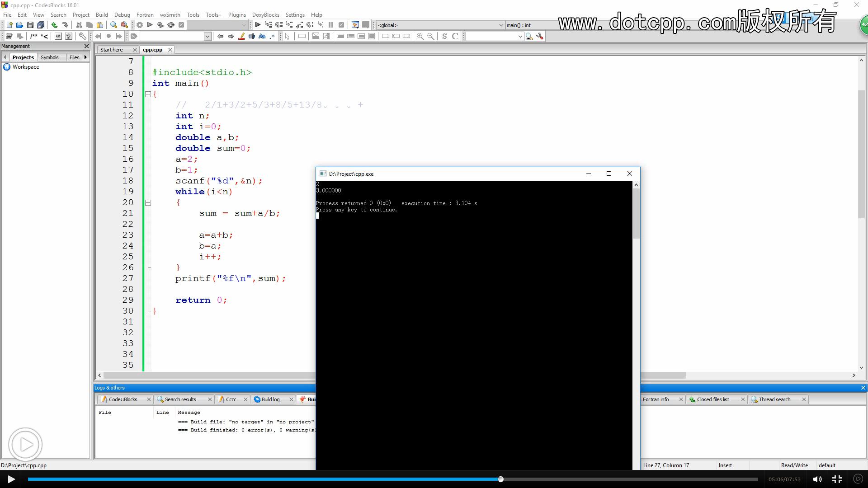Click the Find magnifier icon

113,25
